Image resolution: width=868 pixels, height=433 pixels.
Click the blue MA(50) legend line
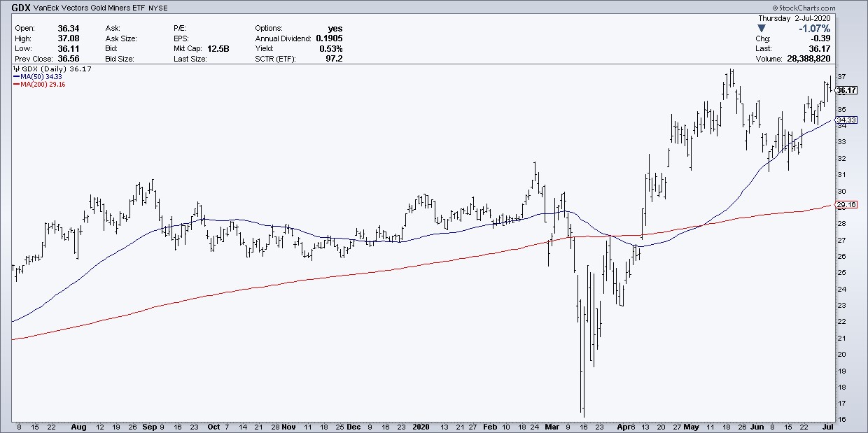click(17, 77)
